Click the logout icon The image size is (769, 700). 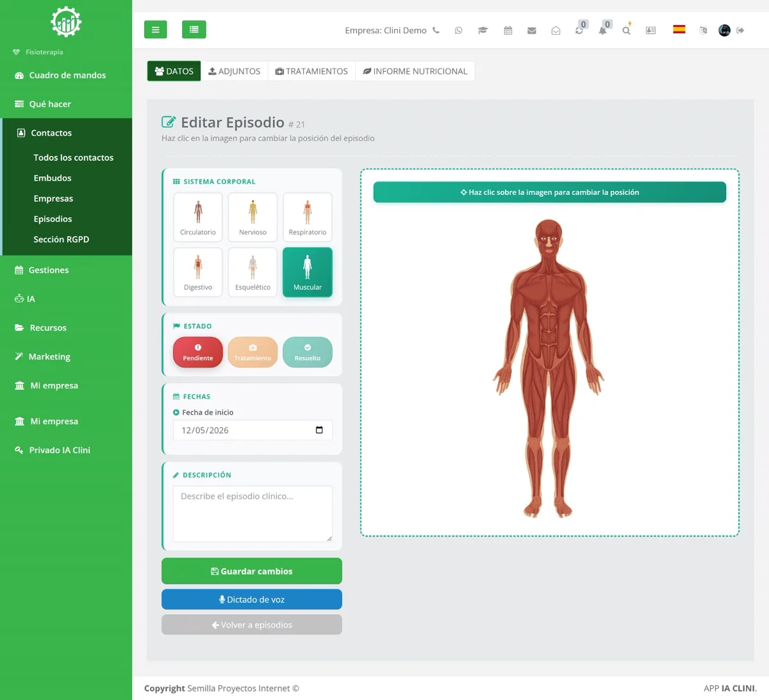(x=740, y=30)
